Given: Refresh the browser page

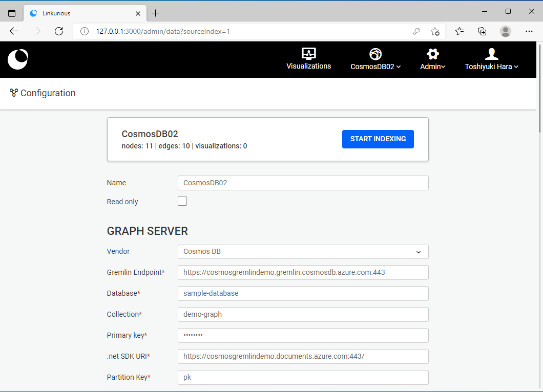Looking at the screenshot, I should (x=59, y=31).
